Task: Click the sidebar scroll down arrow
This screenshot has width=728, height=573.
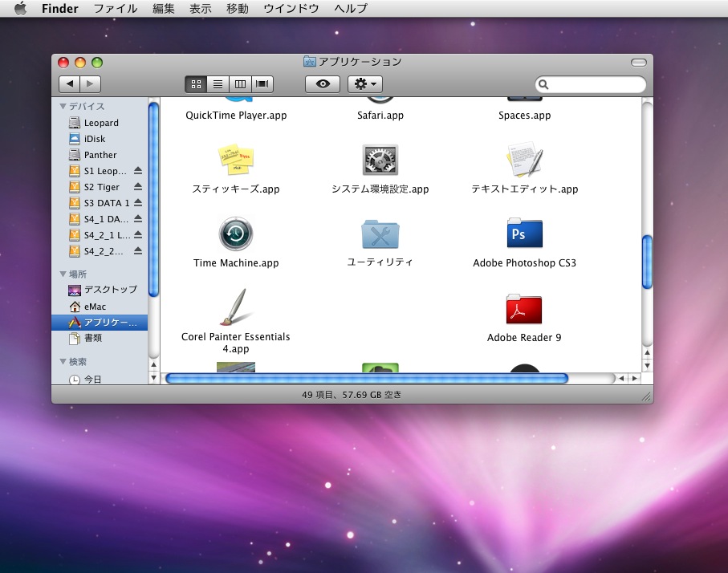Action: coord(153,377)
